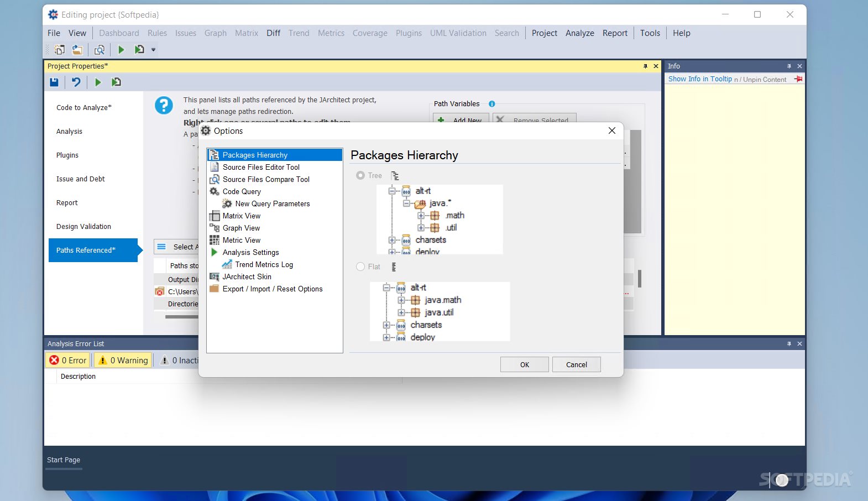The image size is (868, 501).
Task: Click Project Properties green play icon
Action: coord(98,82)
